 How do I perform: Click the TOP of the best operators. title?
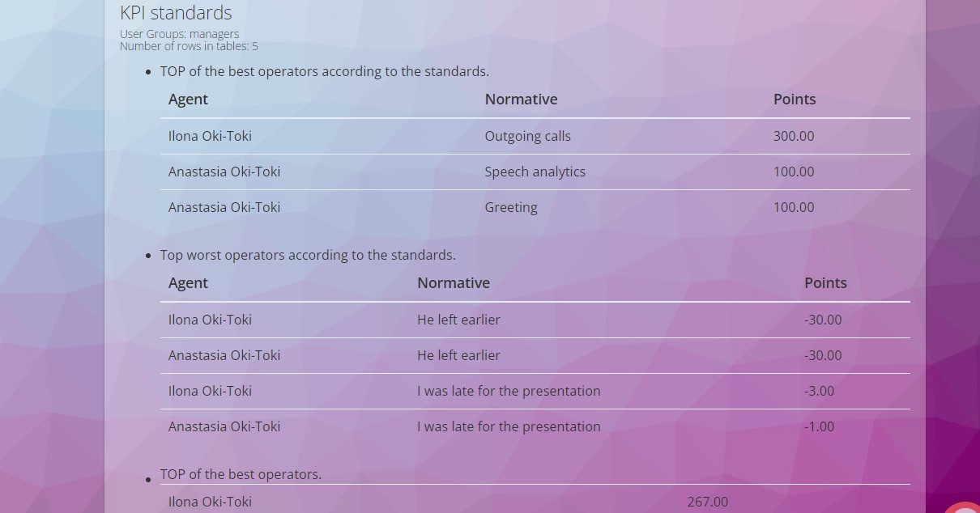[241, 474]
